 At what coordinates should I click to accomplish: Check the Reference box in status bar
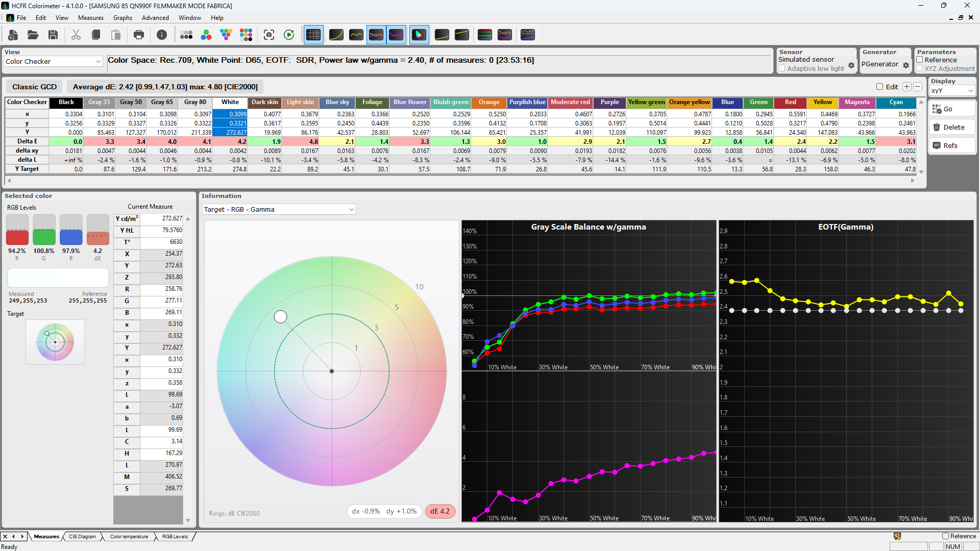(x=945, y=536)
